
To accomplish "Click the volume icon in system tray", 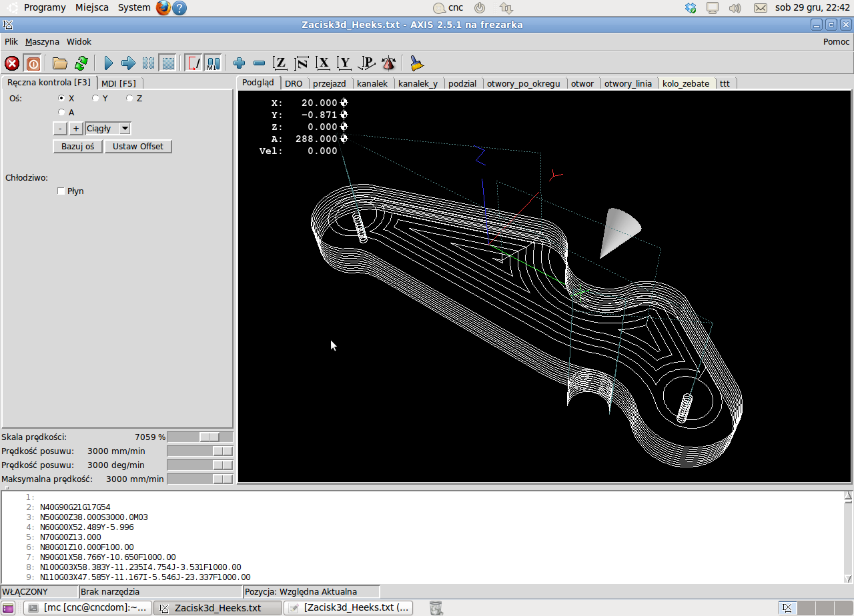I will click(735, 8).
